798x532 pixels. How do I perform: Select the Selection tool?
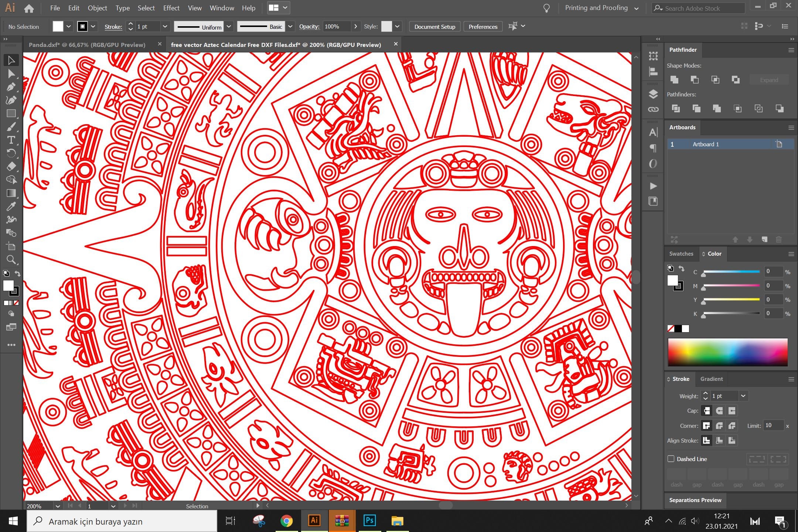(x=11, y=60)
